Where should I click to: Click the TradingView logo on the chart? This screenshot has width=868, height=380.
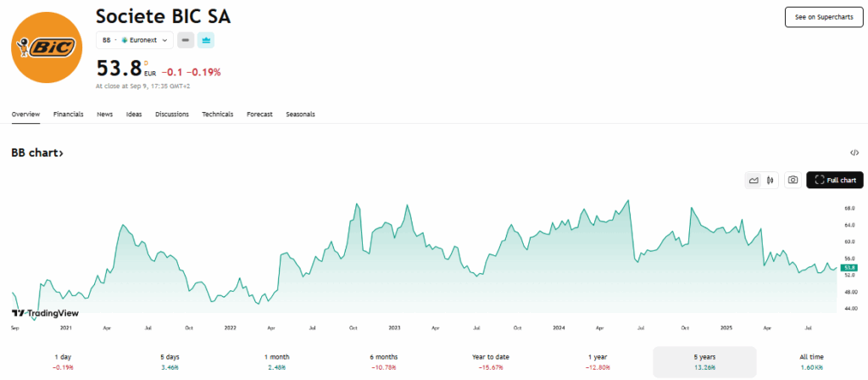[45, 313]
